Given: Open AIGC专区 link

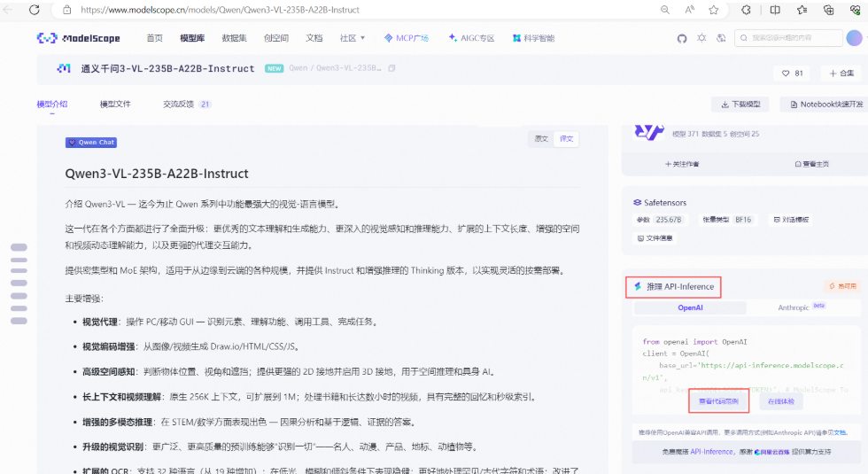Looking at the screenshot, I should point(471,38).
